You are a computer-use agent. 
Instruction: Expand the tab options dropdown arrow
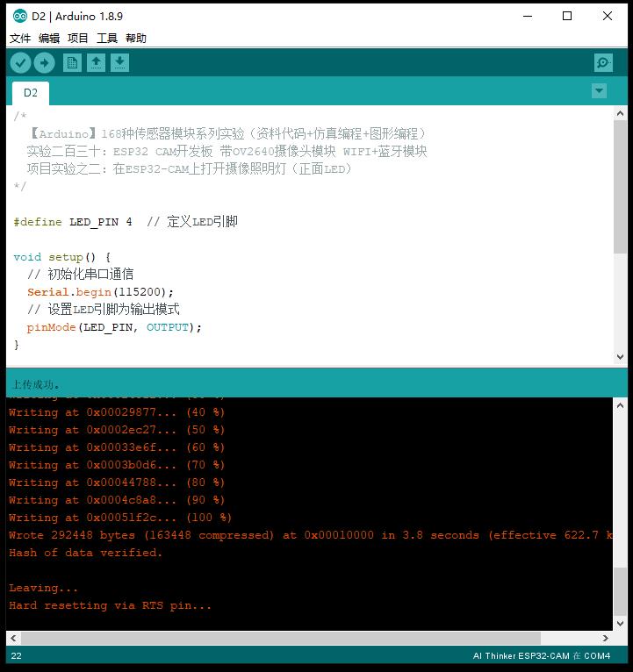pyautogui.click(x=599, y=91)
